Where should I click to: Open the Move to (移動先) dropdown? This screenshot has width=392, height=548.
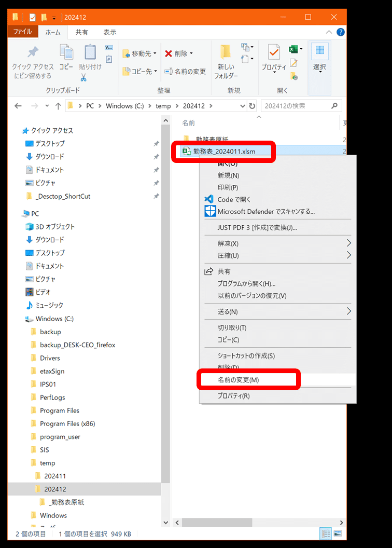pyautogui.click(x=139, y=53)
